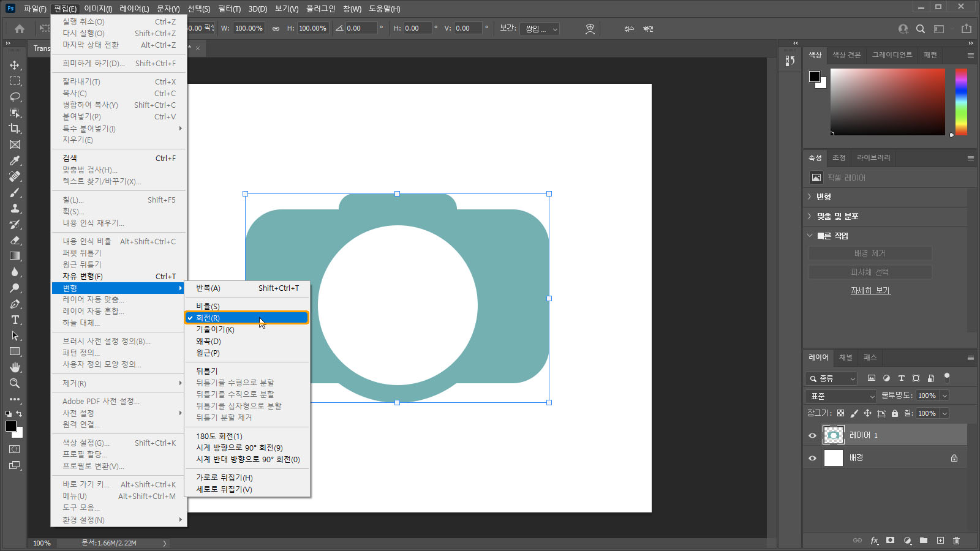This screenshot has height=551, width=980.
Task: Click the 자세히 보기 link
Action: pyautogui.click(x=870, y=291)
